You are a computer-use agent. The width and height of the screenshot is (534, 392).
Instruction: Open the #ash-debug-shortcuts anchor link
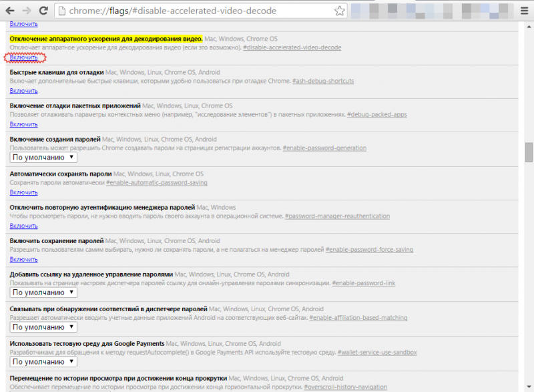pyautogui.click(x=323, y=81)
